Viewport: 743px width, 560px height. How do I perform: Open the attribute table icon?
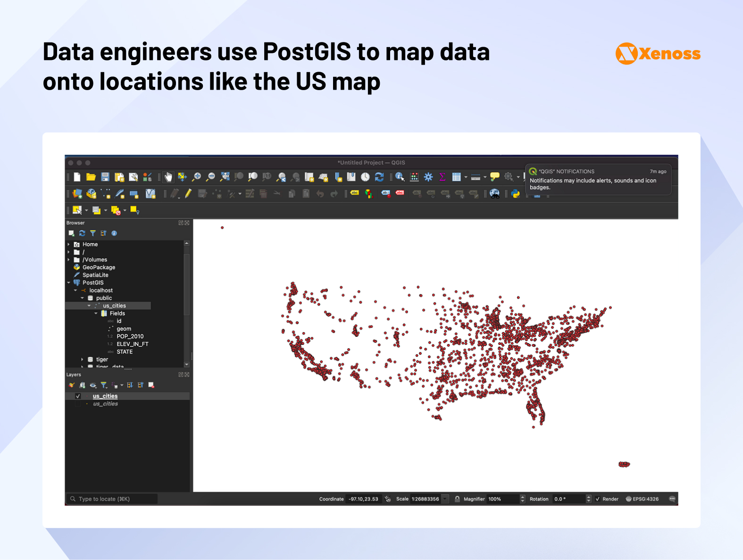coord(456,177)
